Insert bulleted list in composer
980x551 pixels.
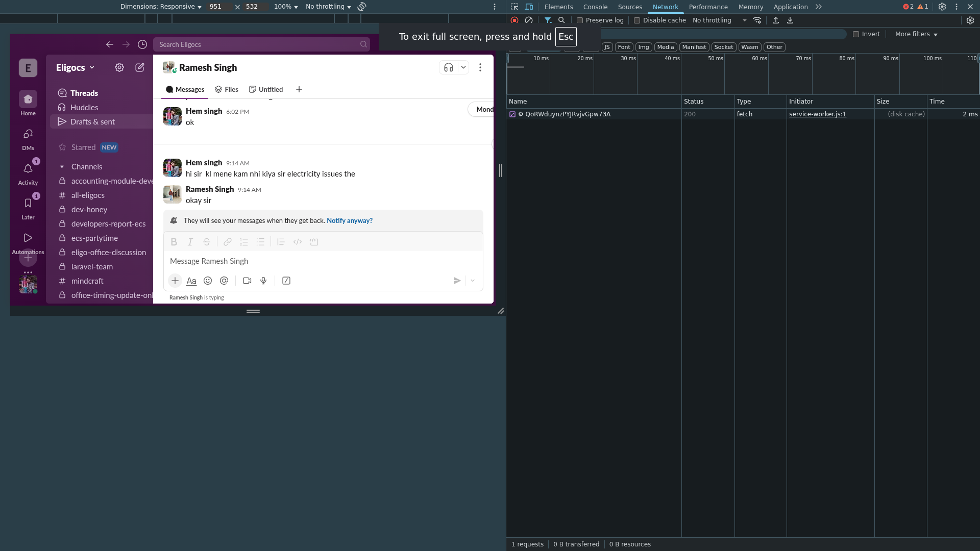[260, 242]
